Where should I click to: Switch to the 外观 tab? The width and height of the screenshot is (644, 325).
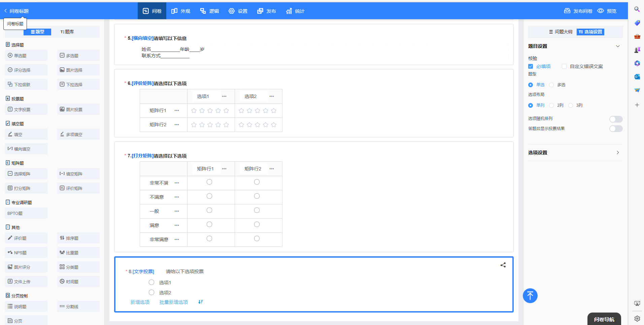pos(181,11)
